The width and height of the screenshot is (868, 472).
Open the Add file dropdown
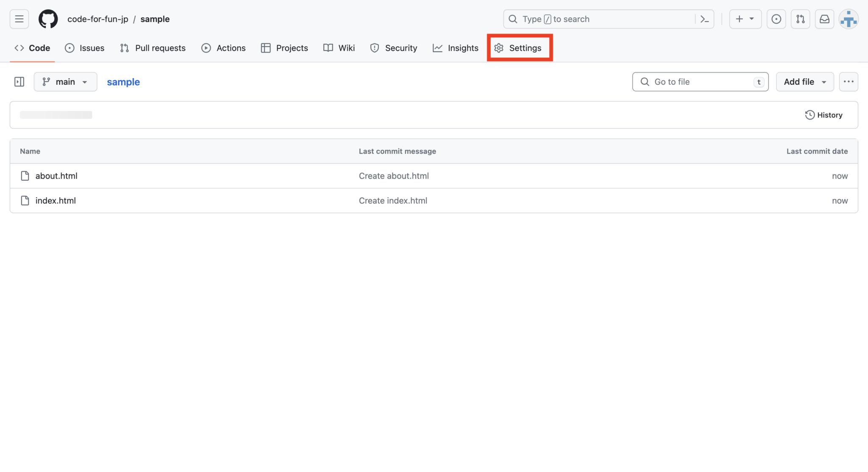tap(804, 81)
